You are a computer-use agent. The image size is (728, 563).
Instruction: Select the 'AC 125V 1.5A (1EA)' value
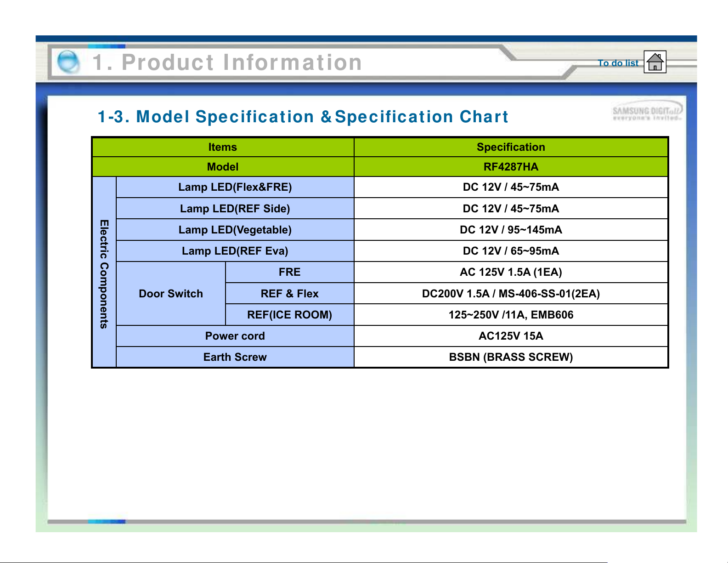(x=511, y=272)
